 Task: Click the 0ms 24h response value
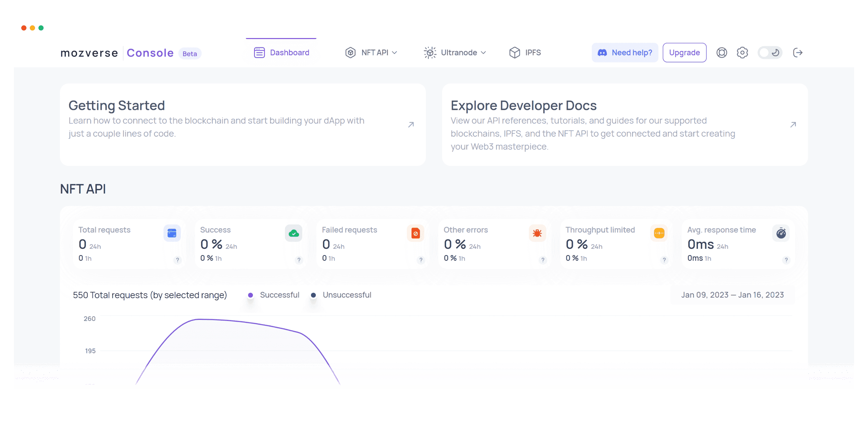(x=708, y=244)
